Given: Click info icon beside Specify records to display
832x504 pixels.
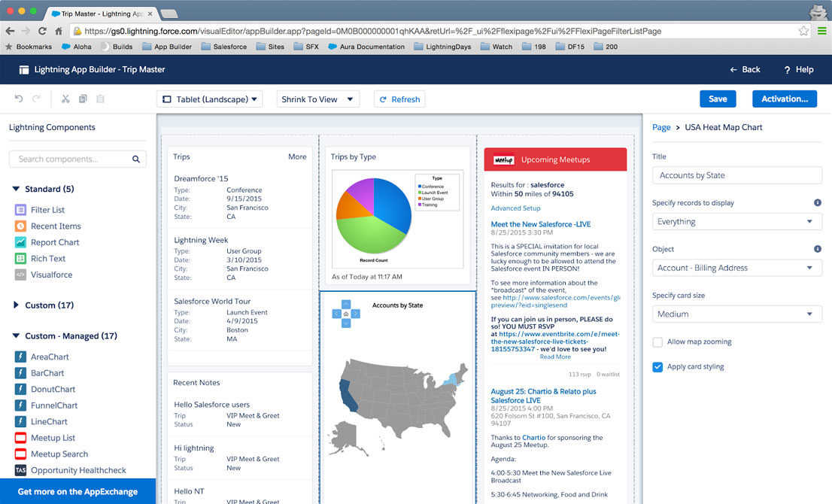Looking at the screenshot, I should coord(817,202).
